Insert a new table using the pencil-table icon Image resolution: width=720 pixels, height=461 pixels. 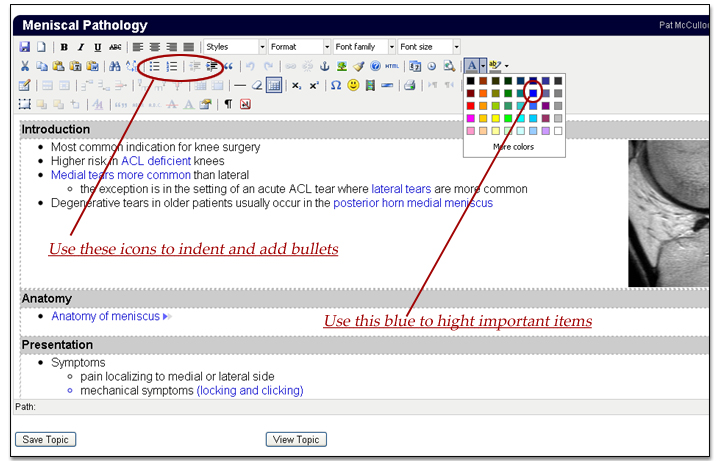(25, 85)
